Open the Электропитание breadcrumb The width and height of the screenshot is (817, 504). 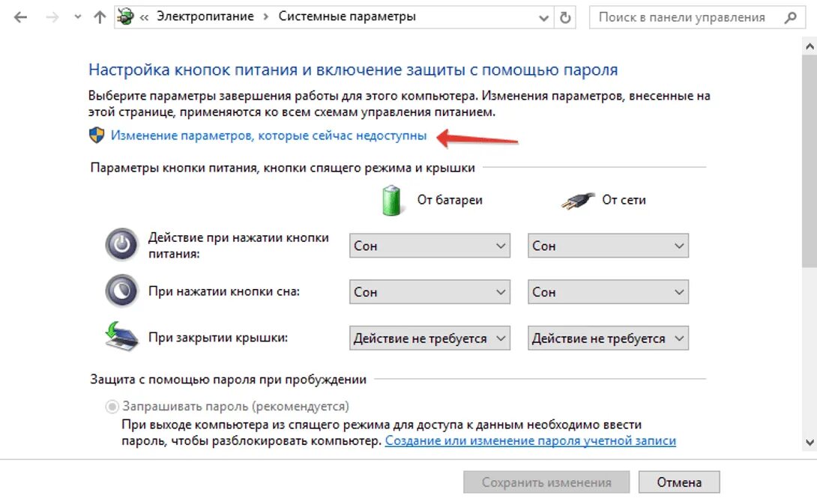[x=205, y=16]
